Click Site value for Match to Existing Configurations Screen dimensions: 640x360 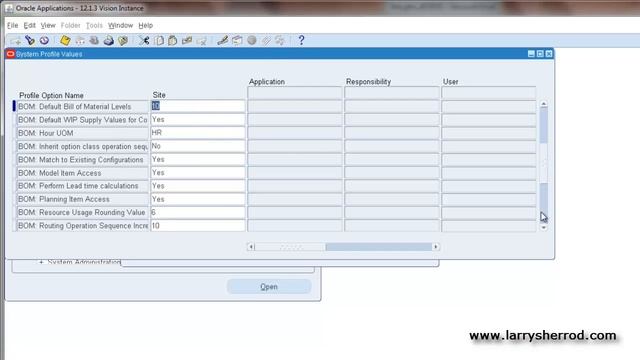tap(198, 159)
